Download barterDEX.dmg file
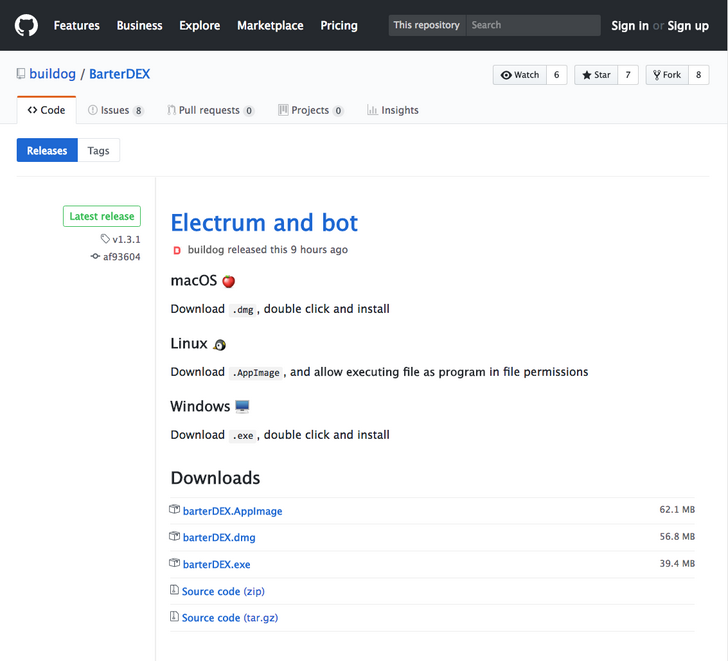Viewport: 728px width, 661px height. (219, 538)
